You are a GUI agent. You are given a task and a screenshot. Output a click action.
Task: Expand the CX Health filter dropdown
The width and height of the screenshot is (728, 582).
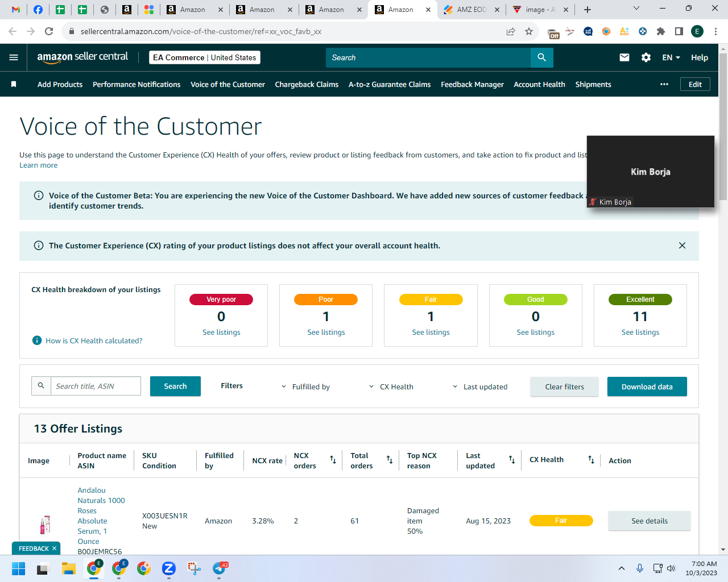[x=391, y=386]
